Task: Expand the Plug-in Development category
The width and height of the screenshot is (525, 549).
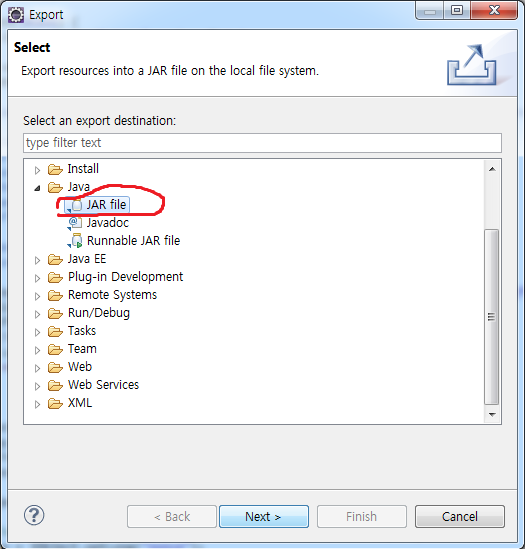Action: point(37,278)
